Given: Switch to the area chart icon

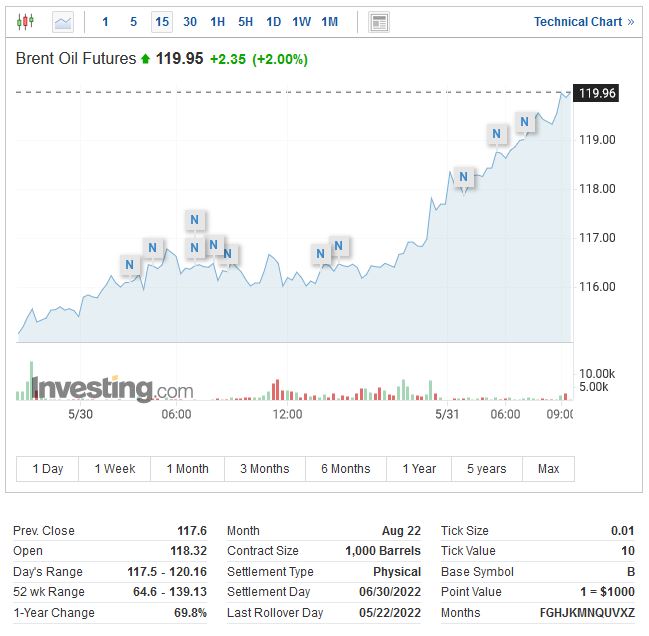Looking at the screenshot, I should click(62, 21).
